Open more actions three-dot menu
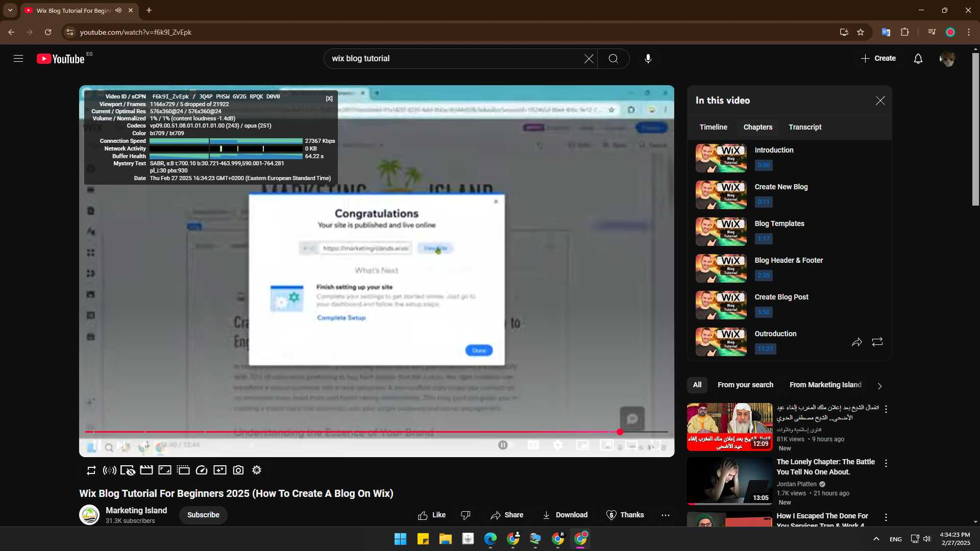 (x=665, y=515)
